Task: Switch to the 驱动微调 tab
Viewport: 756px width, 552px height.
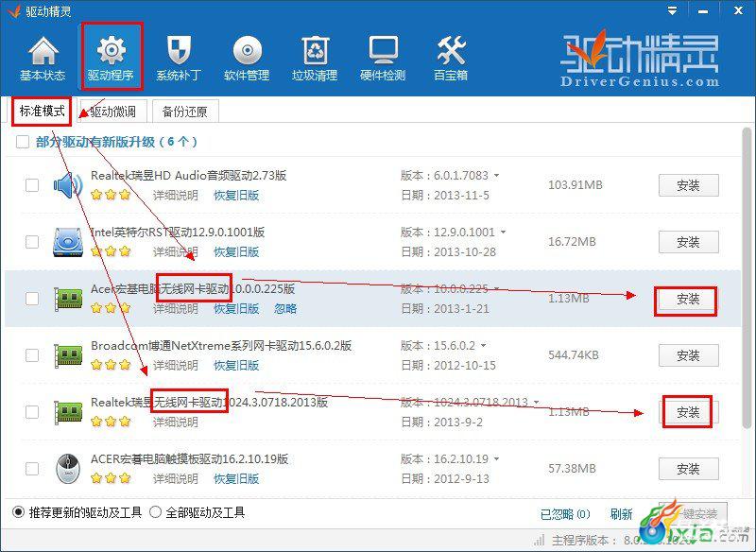Action: pos(112,112)
